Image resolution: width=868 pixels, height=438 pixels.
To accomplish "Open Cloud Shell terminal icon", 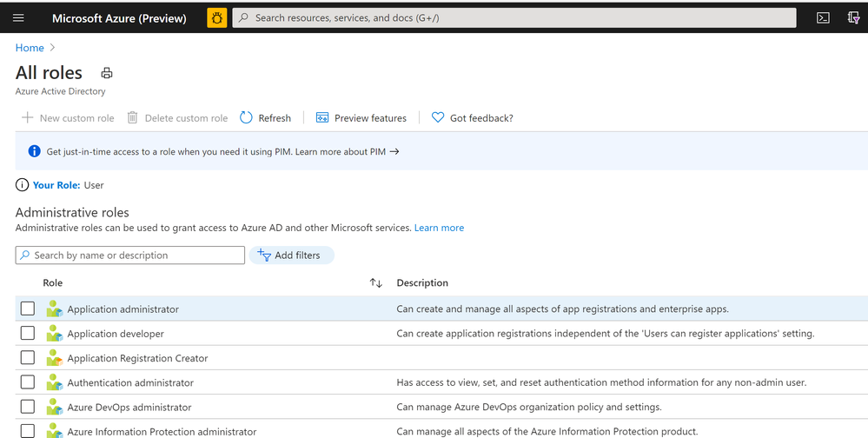I will click(823, 17).
